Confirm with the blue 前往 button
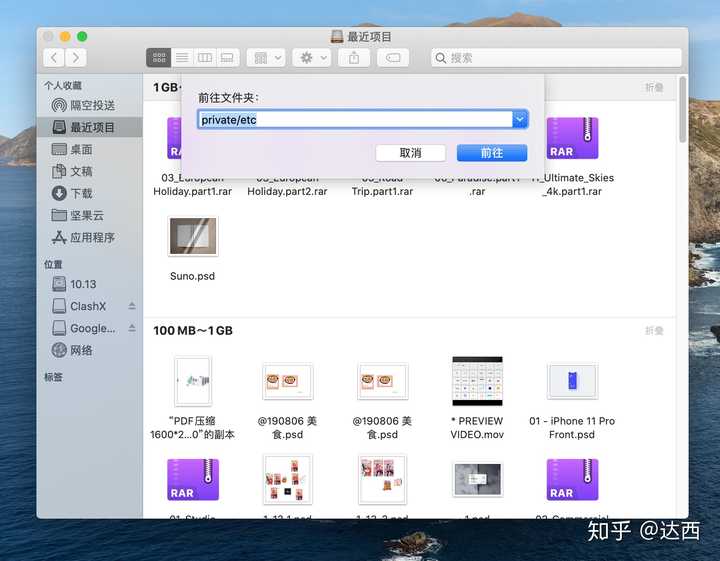Screen dimensions: 720x561 [x=492, y=153]
